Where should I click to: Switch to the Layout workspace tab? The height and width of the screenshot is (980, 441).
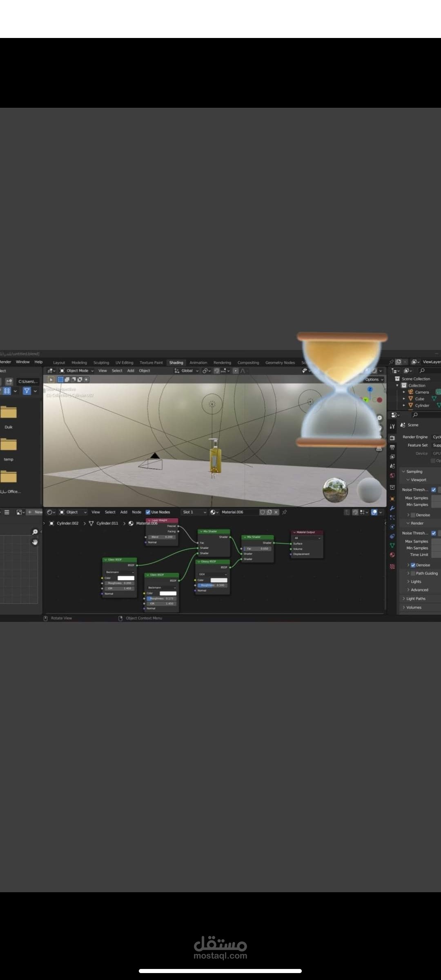point(59,363)
